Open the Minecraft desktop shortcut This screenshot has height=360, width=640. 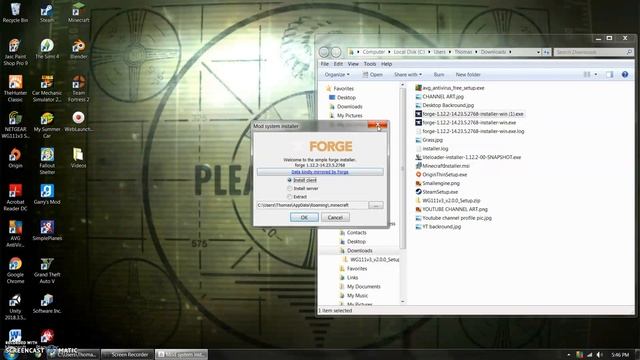(x=78, y=12)
